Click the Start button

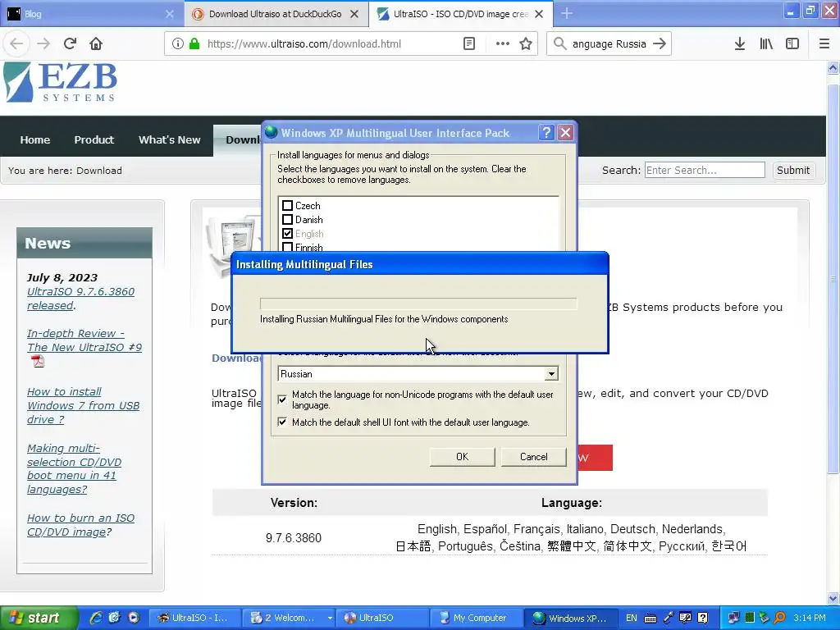39,618
